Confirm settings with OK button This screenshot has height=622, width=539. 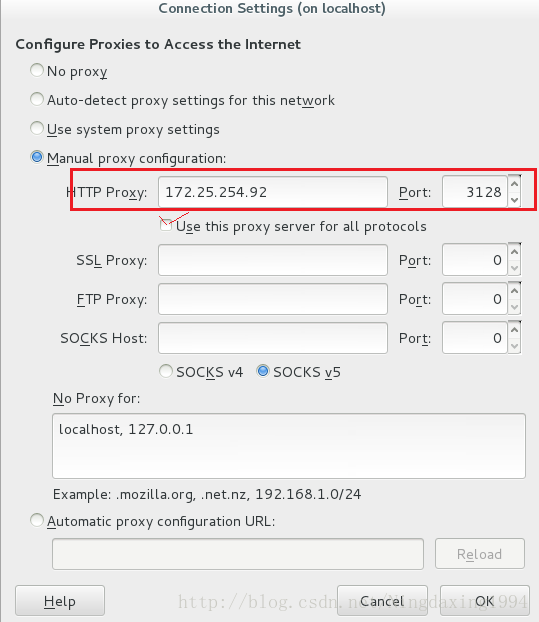(485, 601)
